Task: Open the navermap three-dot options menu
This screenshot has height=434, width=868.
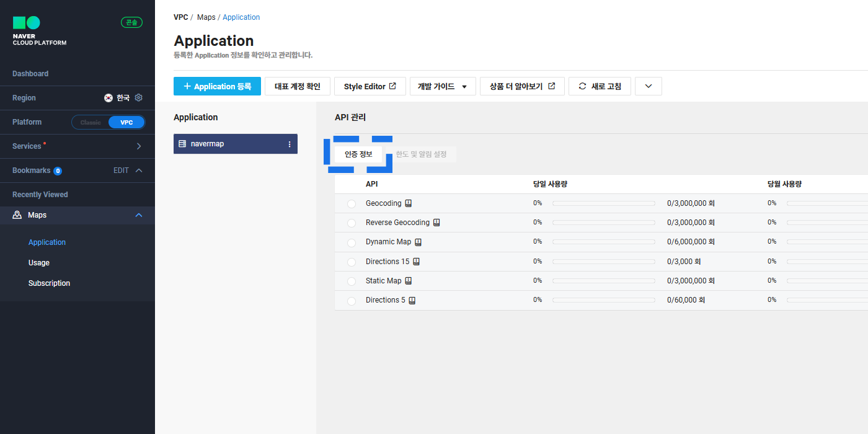Action: [289, 144]
